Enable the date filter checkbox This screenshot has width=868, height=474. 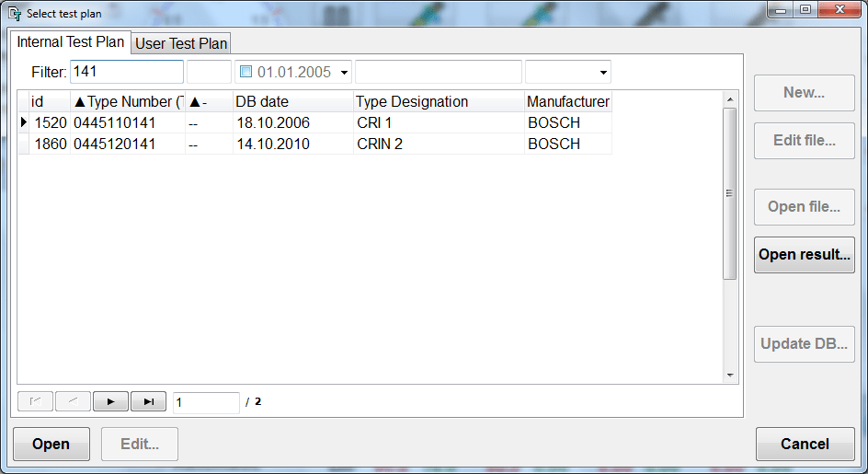coord(246,72)
